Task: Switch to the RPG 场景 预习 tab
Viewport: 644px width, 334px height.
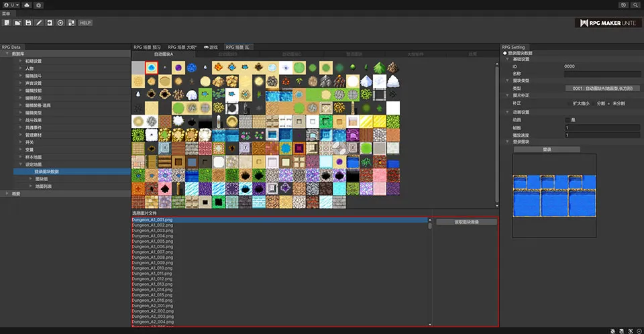Action: 148,48
